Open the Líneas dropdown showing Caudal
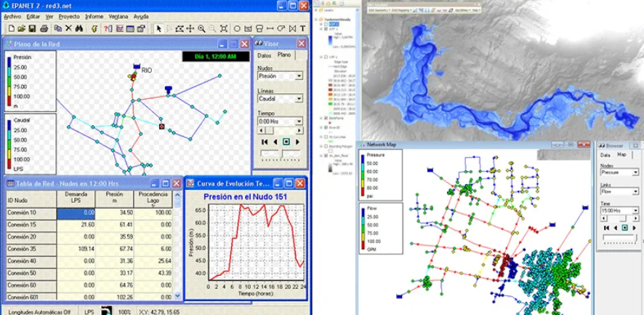Image resolution: width=644 pixels, height=315 pixels. 299,99
